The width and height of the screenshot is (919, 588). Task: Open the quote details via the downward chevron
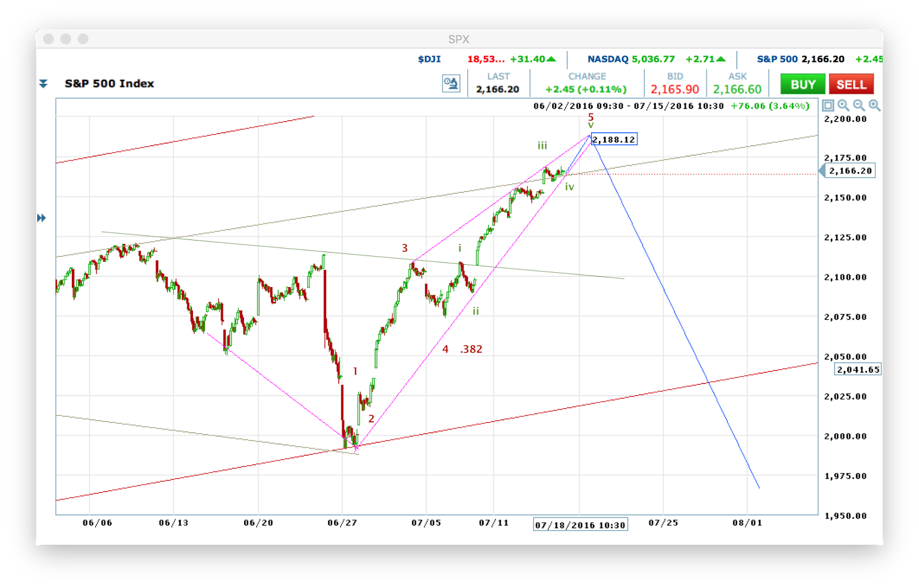(45, 84)
